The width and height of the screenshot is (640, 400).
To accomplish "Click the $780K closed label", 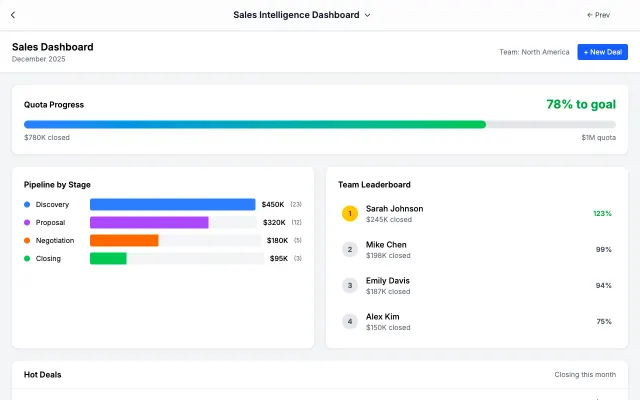I will pyautogui.click(x=47, y=138).
